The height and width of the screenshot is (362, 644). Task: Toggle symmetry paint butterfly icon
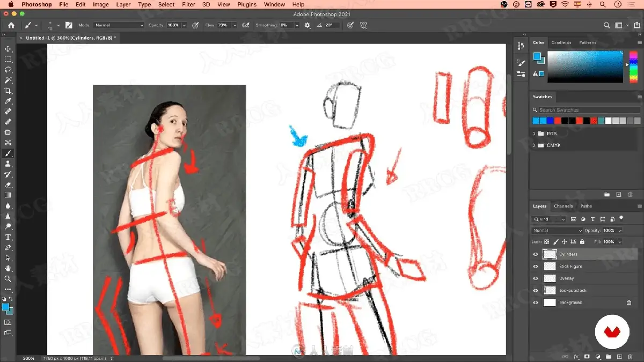point(363,25)
